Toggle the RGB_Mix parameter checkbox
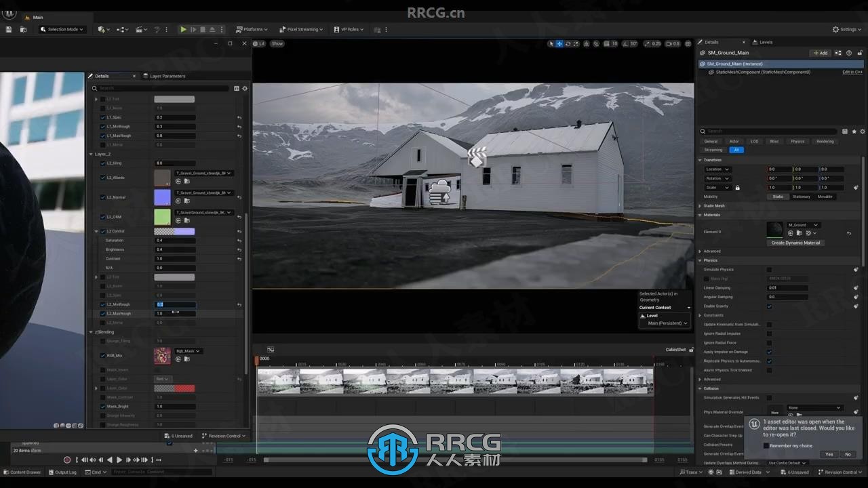Screen dimensions: 868x488 point(103,355)
